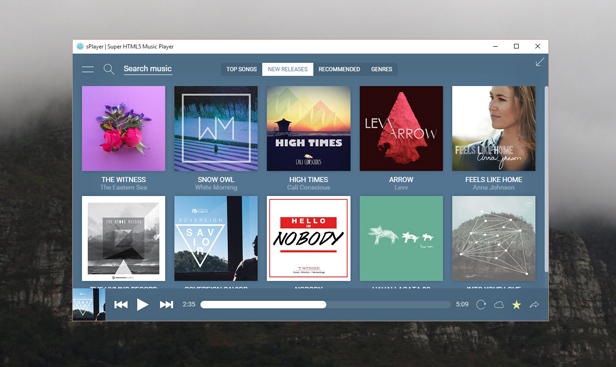This screenshot has height=367, width=616.
Task: Open the Feels Like Home album cover
Action: (494, 128)
